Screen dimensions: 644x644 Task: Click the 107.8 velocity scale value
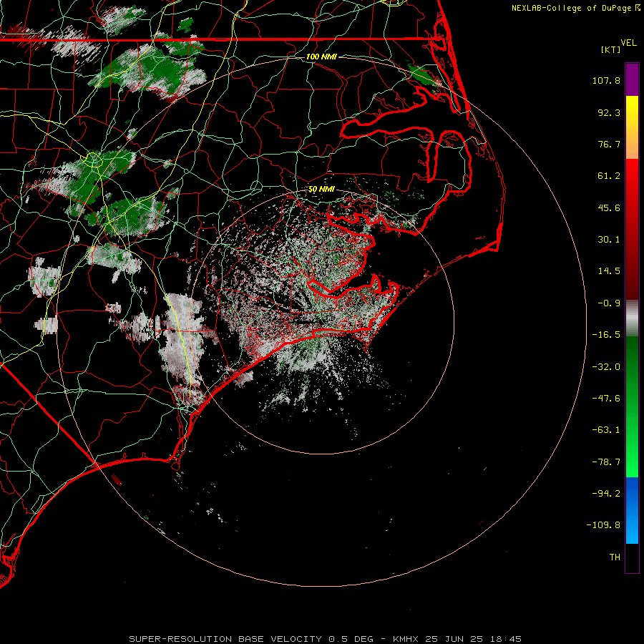[x=606, y=80]
